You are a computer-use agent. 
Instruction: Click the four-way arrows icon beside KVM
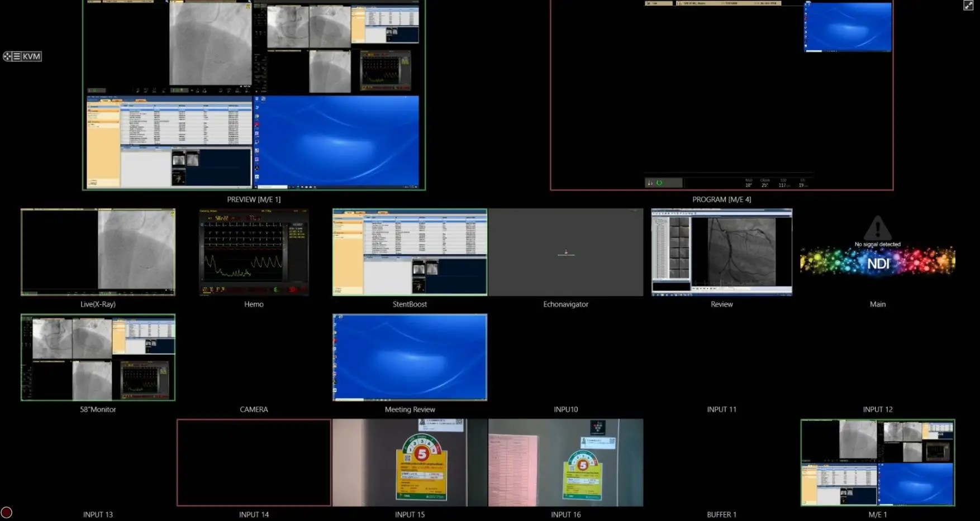tap(7, 56)
